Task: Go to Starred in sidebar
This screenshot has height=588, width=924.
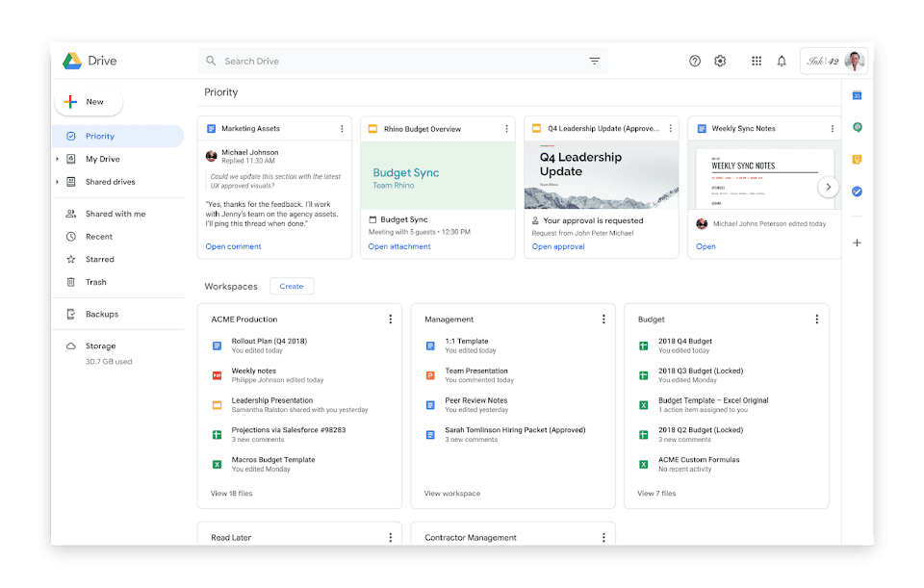Action: point(99,259)
